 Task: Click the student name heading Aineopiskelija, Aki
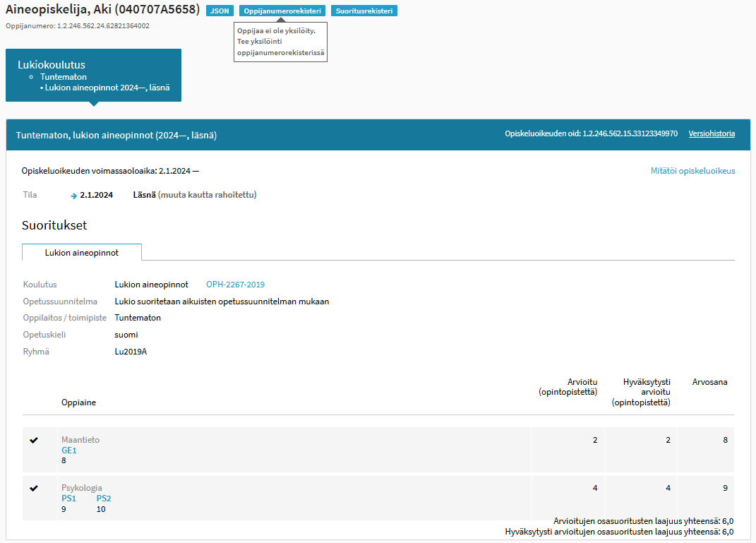102,10
